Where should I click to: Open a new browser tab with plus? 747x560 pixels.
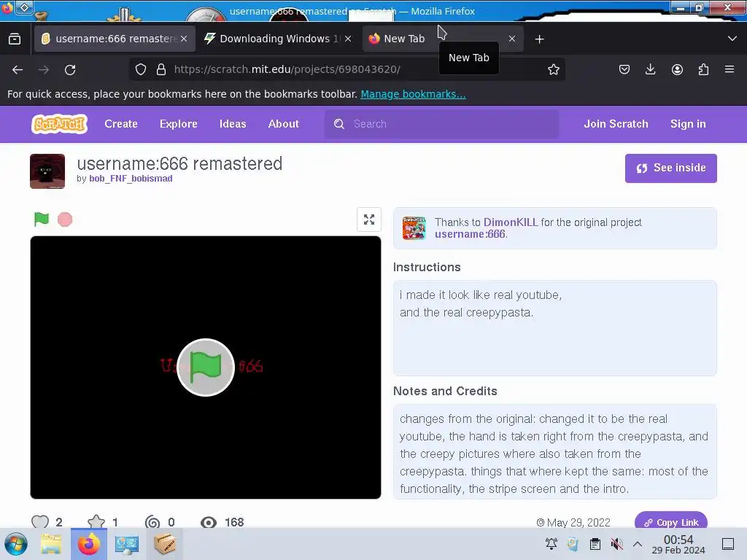(539, 39)
